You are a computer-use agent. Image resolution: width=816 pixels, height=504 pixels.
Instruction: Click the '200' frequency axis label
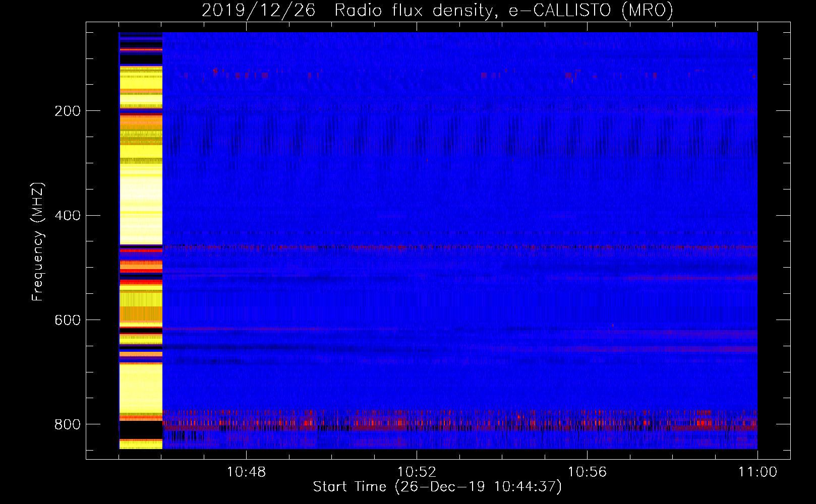(x=68, y=111)
